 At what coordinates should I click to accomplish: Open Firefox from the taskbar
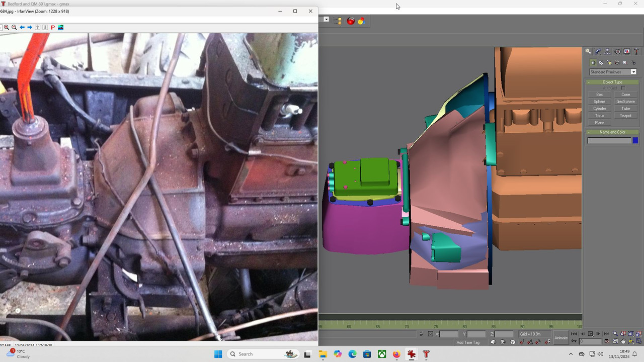click(x=397, y=354)
